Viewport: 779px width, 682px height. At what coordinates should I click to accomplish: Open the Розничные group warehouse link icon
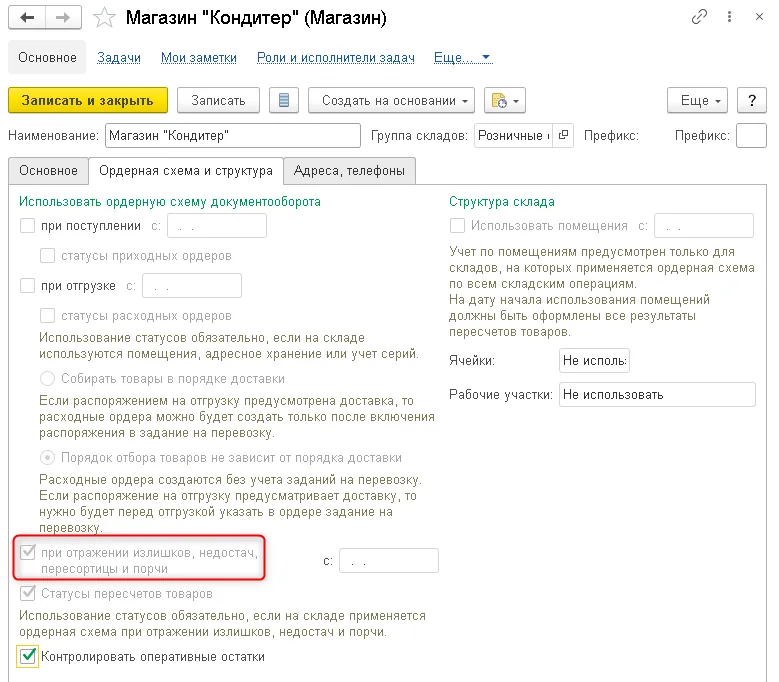(x=563, y=135)
